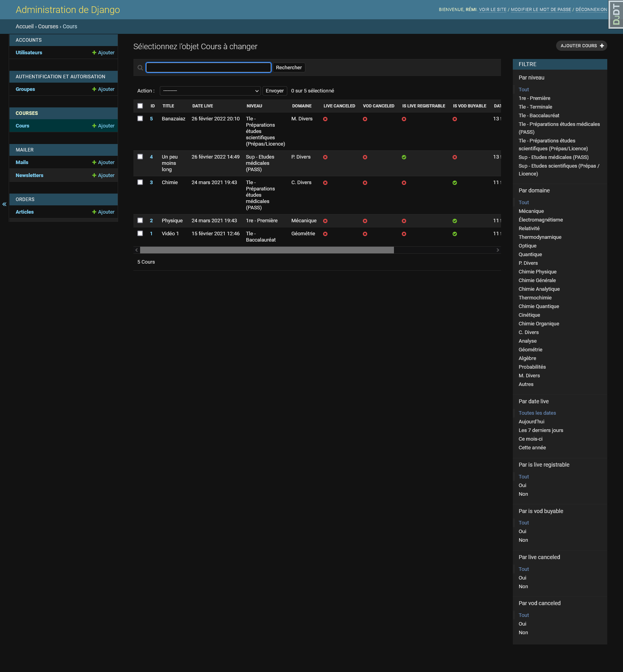
Task: Toggle the select-all checkbox in table header
Action: point(140,106)
